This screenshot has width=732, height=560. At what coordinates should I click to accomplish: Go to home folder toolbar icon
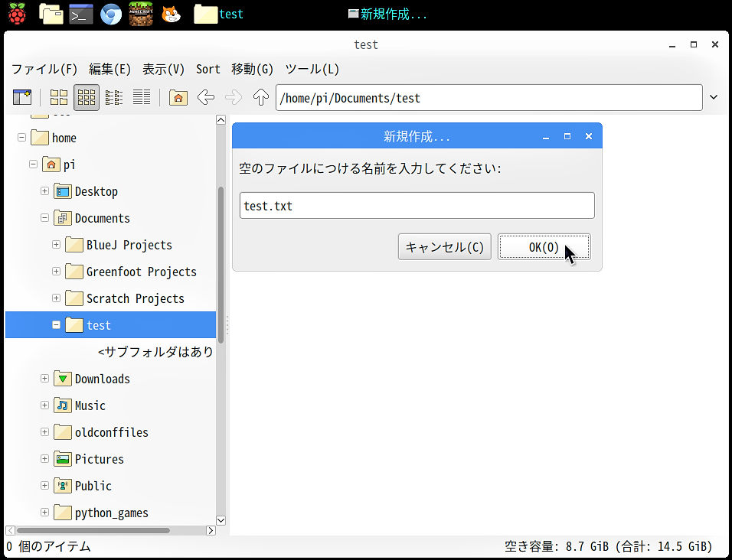[178, 97]
